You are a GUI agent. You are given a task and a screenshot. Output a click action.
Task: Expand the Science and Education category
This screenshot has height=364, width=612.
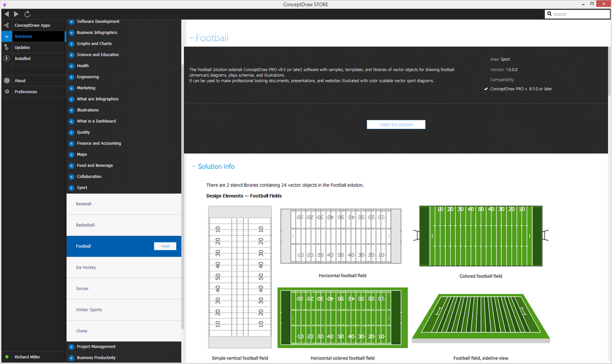(71, 55)
